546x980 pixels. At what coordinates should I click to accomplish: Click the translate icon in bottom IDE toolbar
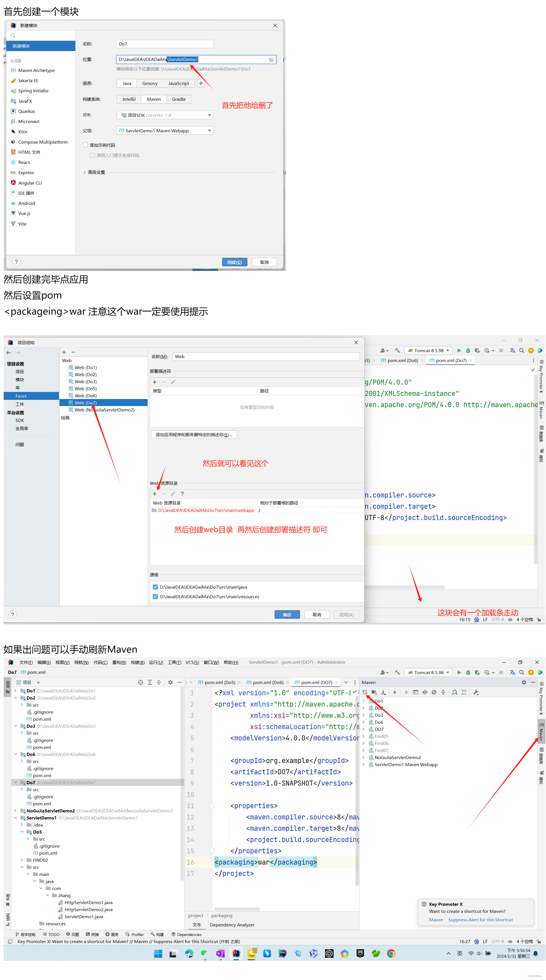click(x=512, y=673)
